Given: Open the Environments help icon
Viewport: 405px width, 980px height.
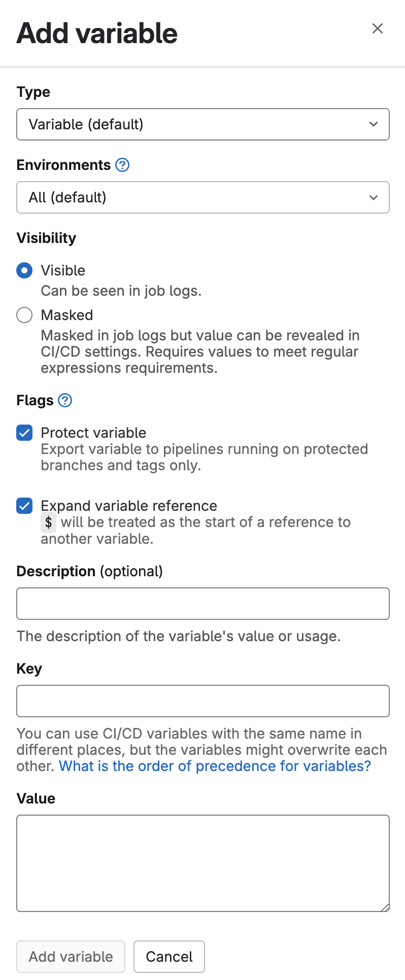Looking at the screenshot, I should [122, 165].
